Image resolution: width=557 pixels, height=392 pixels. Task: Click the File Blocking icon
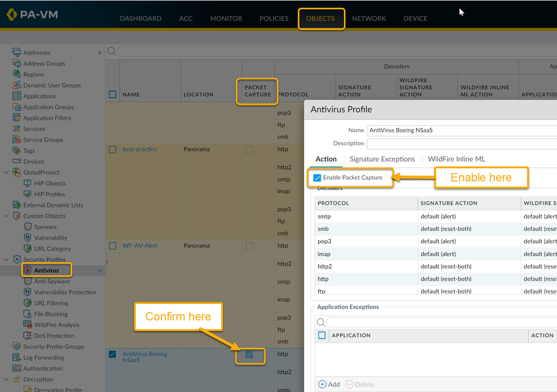coord(28,314)
